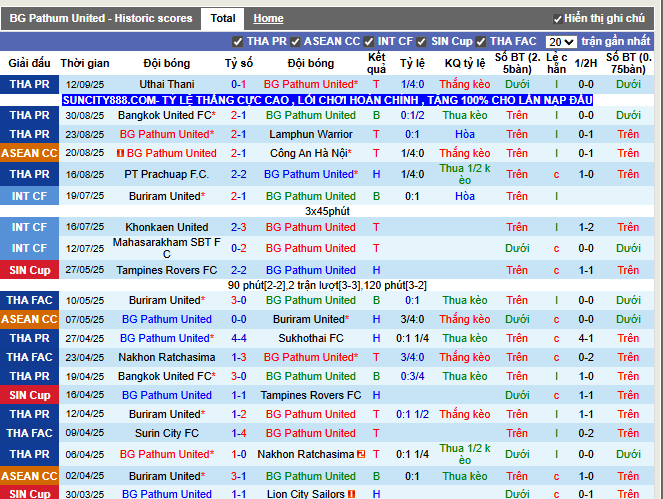Click the Hòa result on 23/08/25
Screen dimensions: 663x499
point(465,134)
